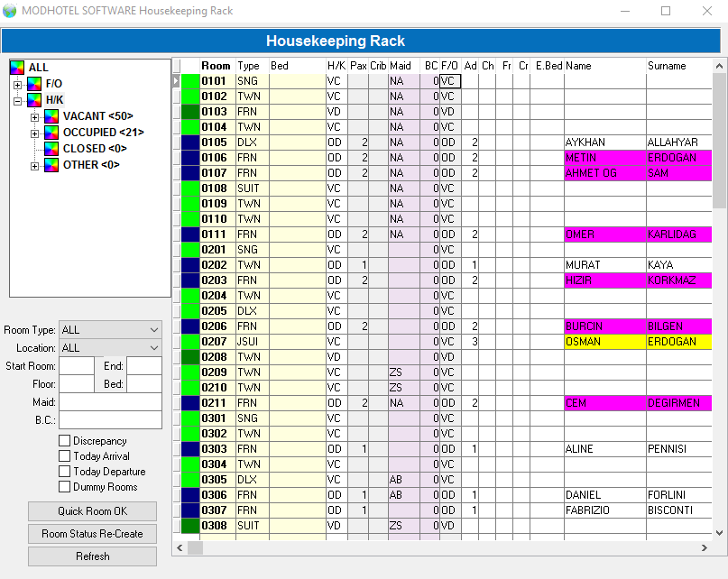Screen dimensions: 728x579
Task: Click green status swatch for room 0101
Action: [190, 81]
